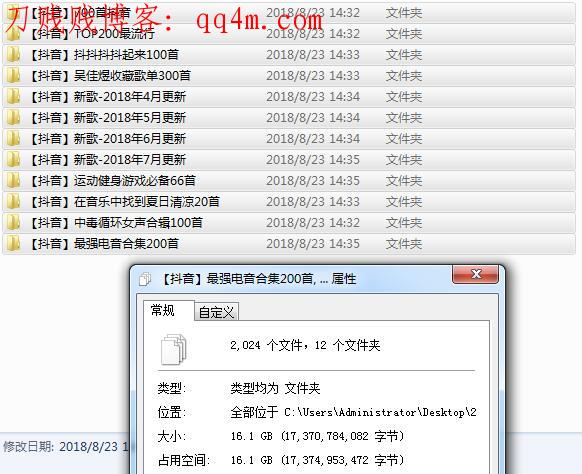This screenshot has width=582, height=474.
Task: Click folder icon of 最强电音合集200首
Action: pyautogui.click(x=13, y=244)
